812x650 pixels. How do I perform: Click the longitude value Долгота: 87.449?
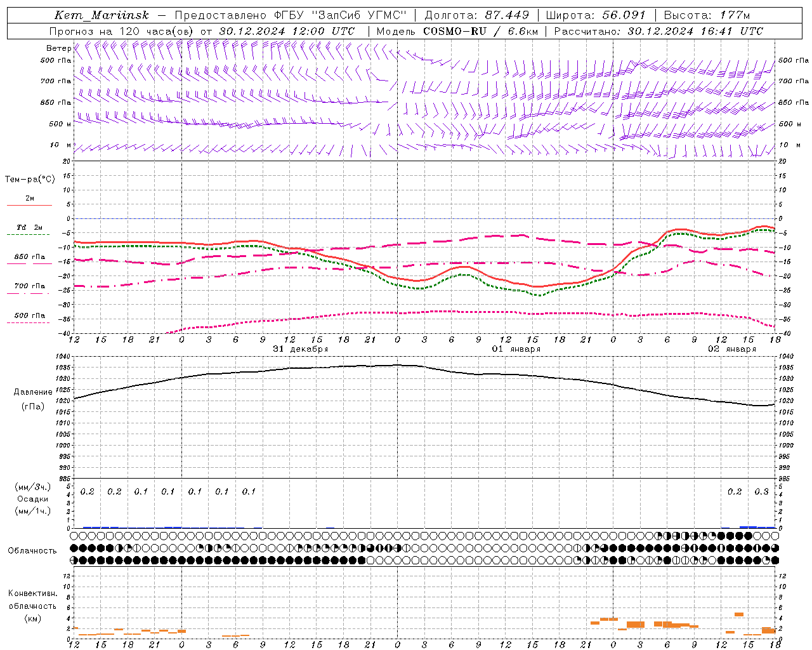coord(477,15)
